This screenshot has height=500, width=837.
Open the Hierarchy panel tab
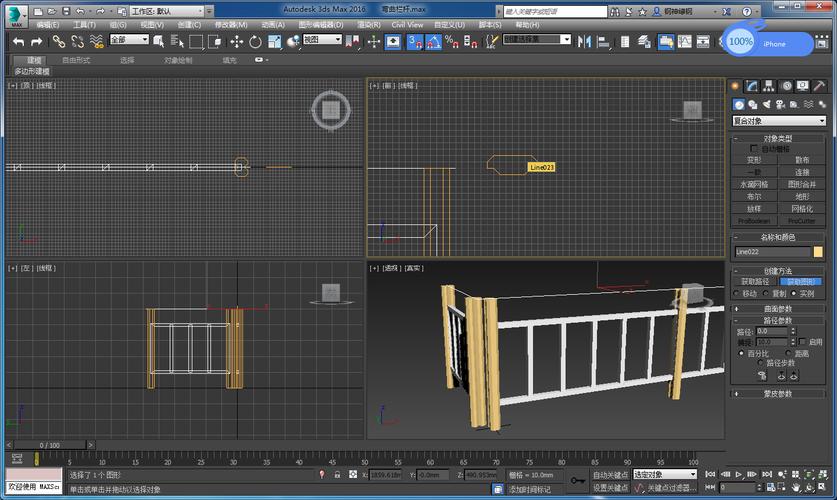(x=769, y=86)
